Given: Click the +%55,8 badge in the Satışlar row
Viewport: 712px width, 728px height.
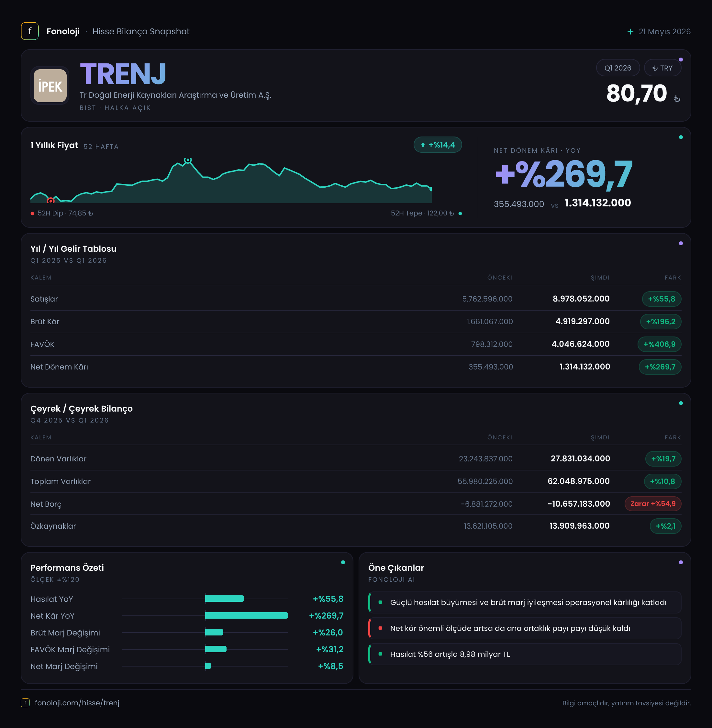Looking at the screenshot, I should (x=662, y=299).
